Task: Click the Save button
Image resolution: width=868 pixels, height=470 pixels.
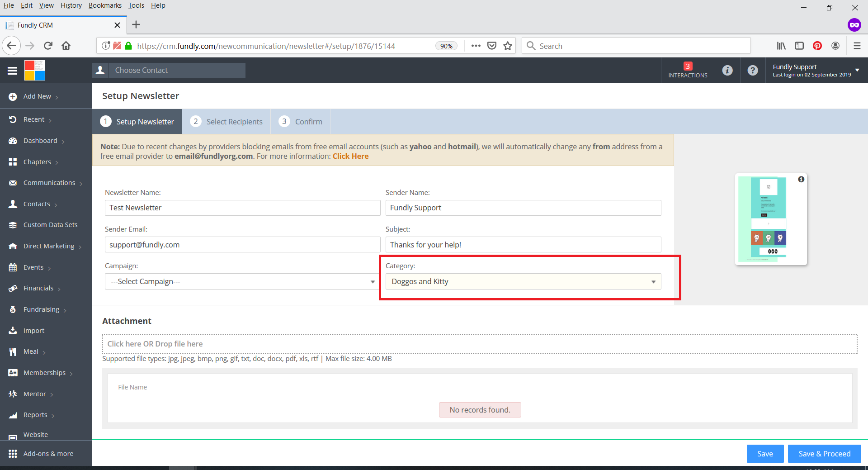Action: click(765, 454)
